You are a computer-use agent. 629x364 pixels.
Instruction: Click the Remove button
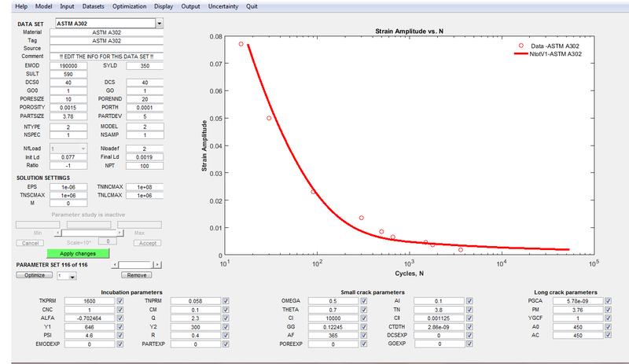(136, 275)
